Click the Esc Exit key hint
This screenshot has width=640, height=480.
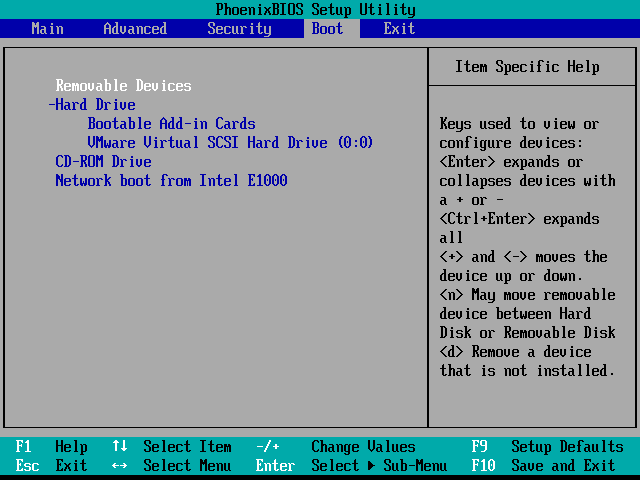tap(51, 465)
